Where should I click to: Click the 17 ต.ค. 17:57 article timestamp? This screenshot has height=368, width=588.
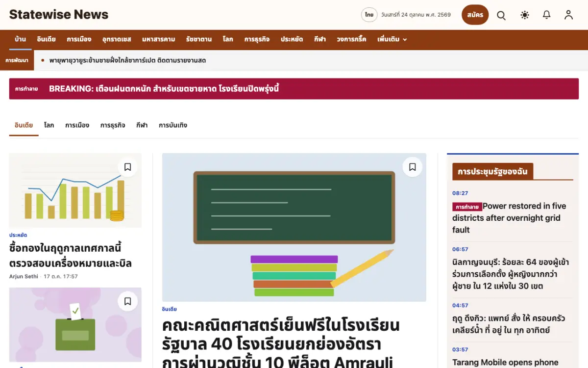pyautogui.click(x=61, y=277)
